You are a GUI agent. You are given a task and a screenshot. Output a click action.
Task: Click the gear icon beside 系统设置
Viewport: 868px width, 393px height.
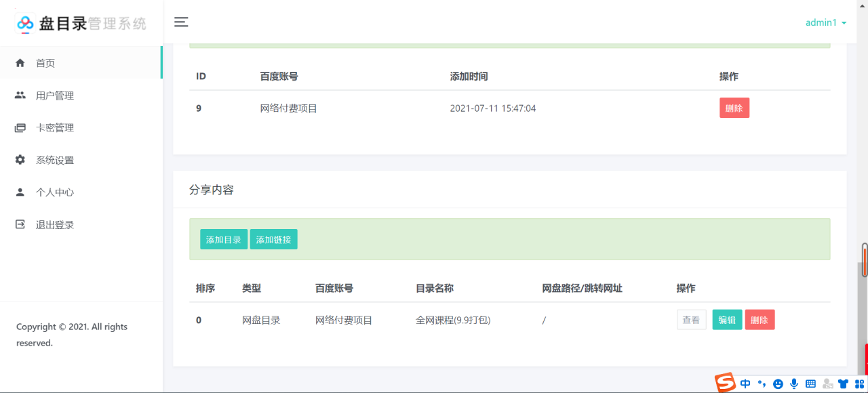pyautogui.click(x=20, y=160)
